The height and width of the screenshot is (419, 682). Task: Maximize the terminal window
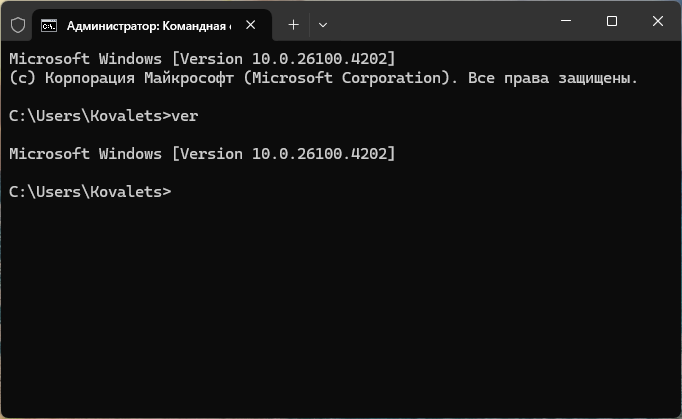(x=612, y=20)
